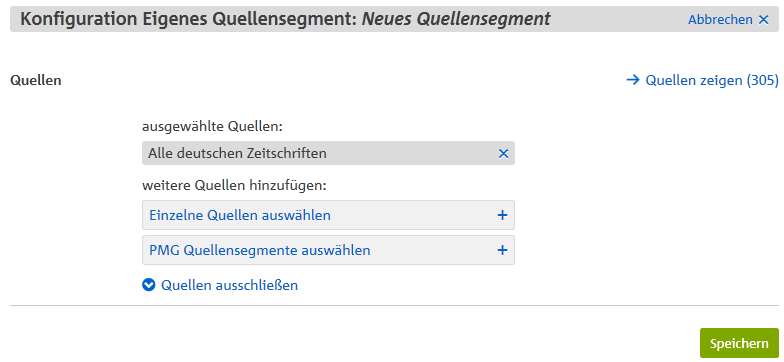Click the weitere Quellen hinzufügen label
784x362 pixels.
tap(234, 186)
